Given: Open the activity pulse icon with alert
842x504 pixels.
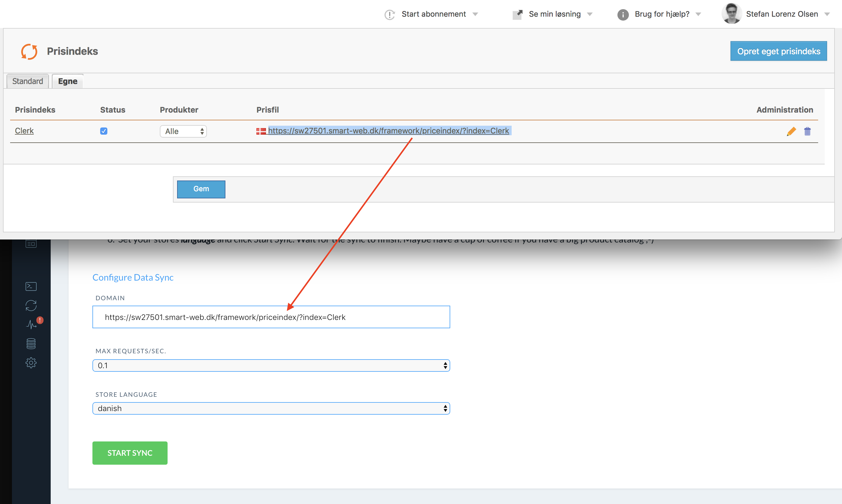Looking at the screenshot, I should (32, 324).
